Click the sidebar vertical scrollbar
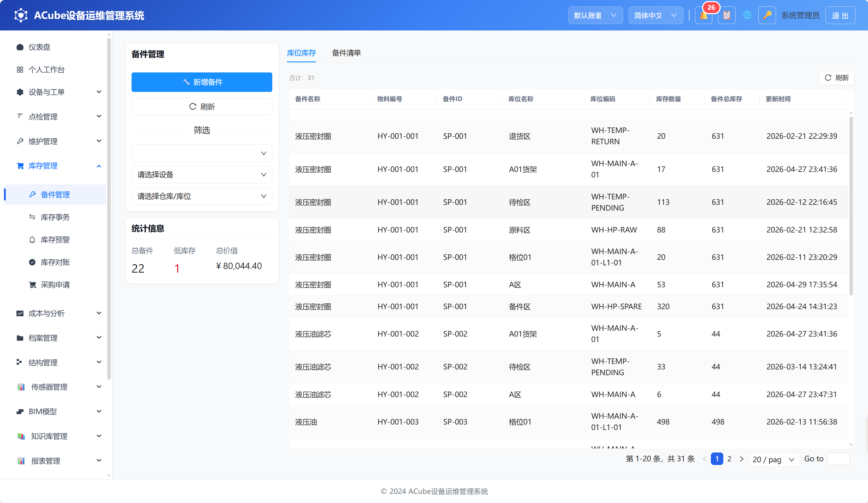The image size is (868, 503). (109, 208)
